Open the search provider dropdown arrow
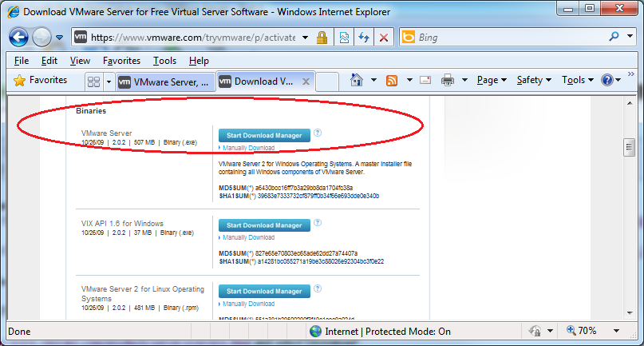This screenshot has height=346, width=644. 630,37
